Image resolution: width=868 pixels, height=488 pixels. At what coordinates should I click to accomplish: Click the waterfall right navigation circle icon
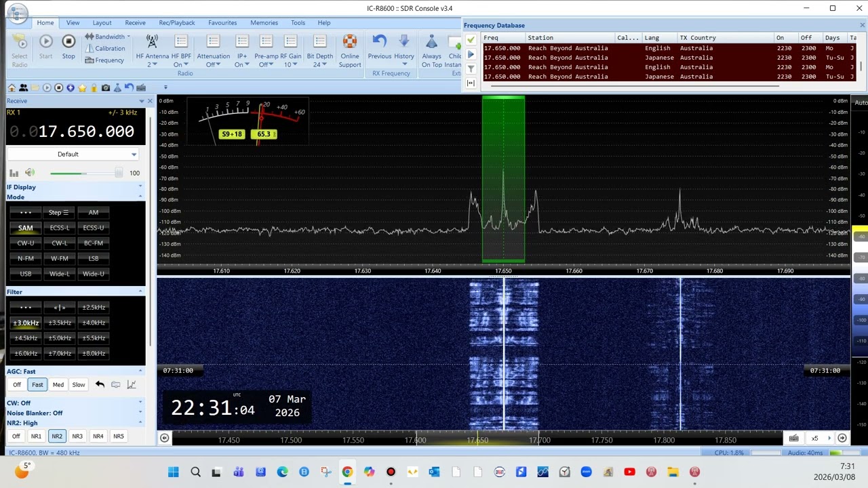click(842, 438)
